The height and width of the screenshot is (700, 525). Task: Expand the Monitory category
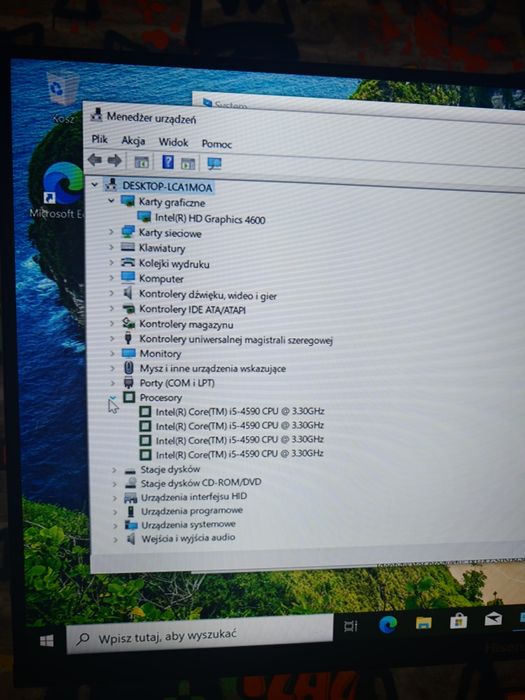tap(112, 353)
